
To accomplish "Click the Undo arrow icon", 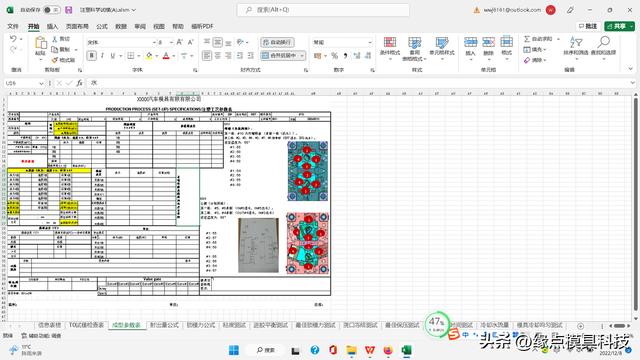I will (x=13, y=39).
